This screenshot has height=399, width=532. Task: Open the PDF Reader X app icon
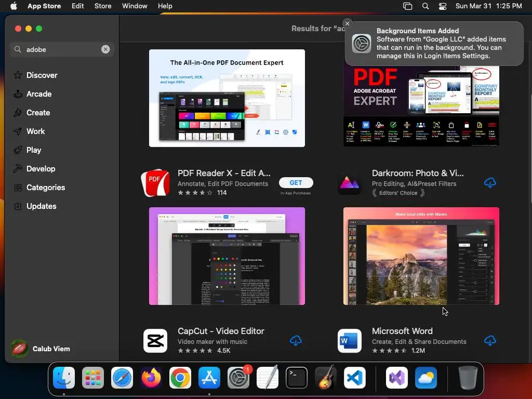[155, 183]
